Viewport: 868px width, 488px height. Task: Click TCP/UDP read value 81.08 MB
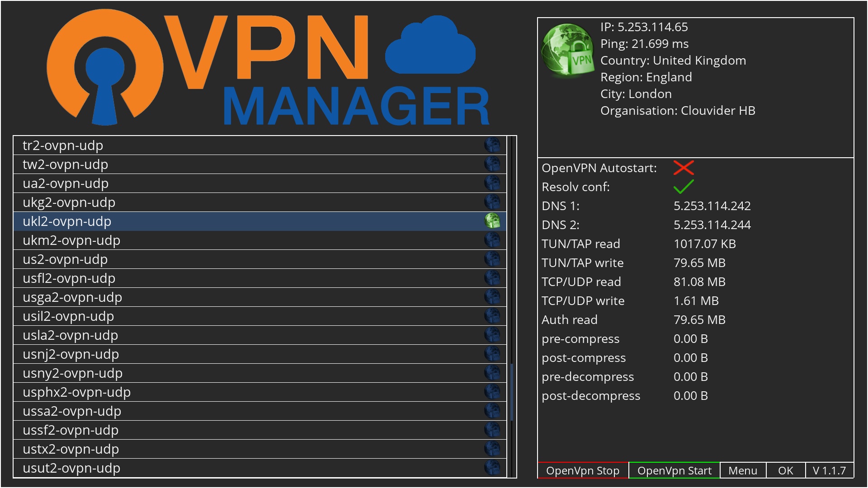click(x=699, y=282)
